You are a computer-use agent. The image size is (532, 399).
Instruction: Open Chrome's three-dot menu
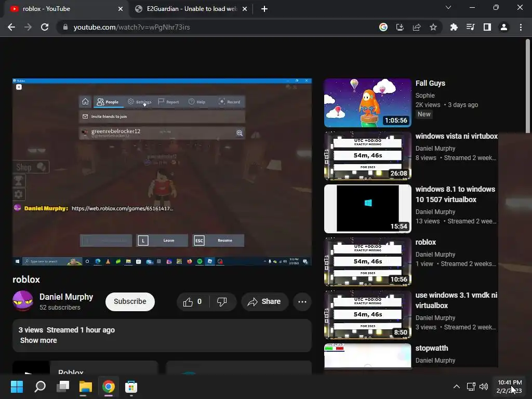521,27
